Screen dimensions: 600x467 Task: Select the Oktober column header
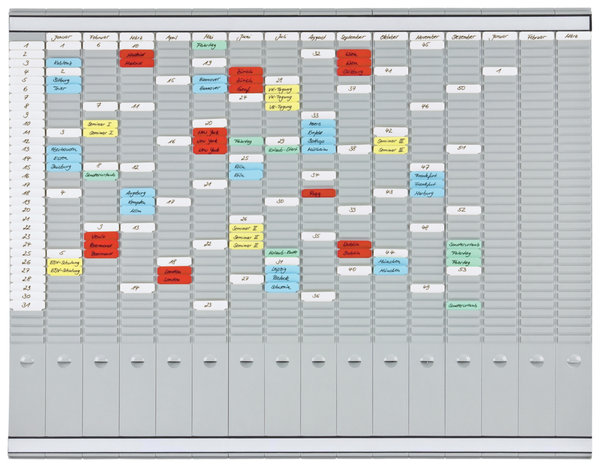(389, 35)
